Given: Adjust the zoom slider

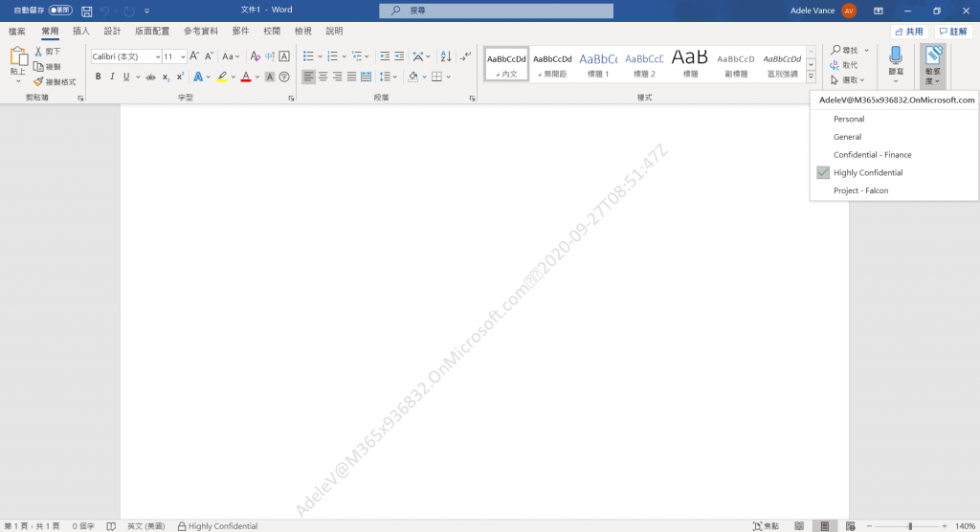Looking at the screenshot, I should [910, 526].
